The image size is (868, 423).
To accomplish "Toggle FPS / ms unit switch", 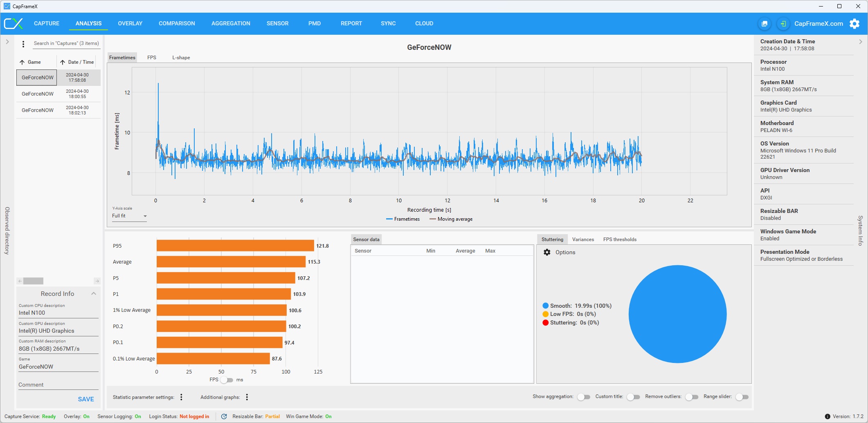I will tap(227, 380).
